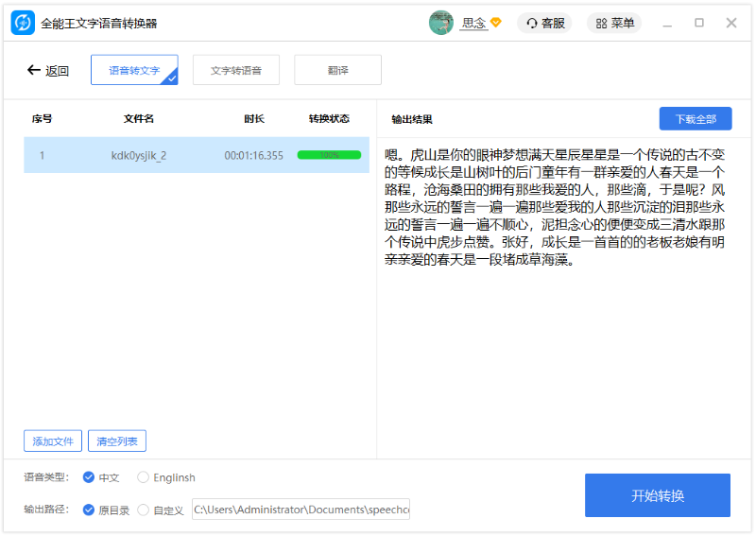This screenshot has width=756, height=536.
Task: Click the 下载全部 button
Action: click(695, 119)
